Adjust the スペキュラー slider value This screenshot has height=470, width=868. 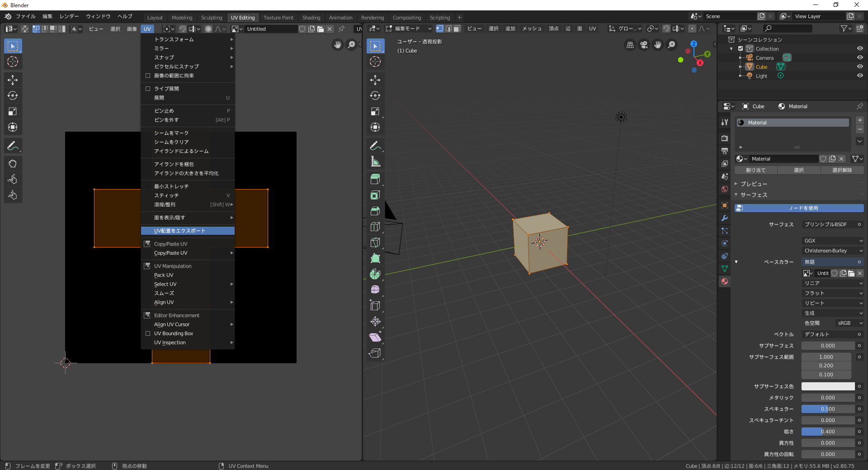coord(827,409)
